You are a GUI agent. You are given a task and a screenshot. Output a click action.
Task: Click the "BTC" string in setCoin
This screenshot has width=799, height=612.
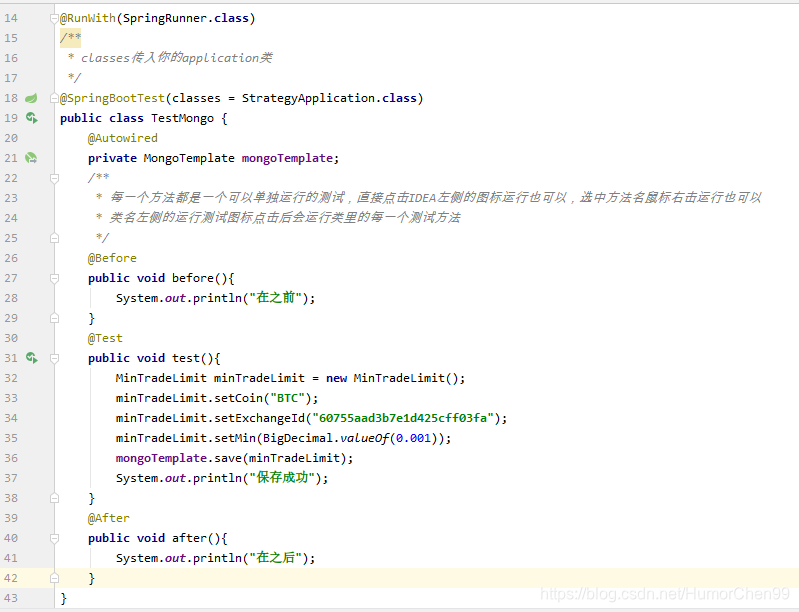tap(287, 398)
